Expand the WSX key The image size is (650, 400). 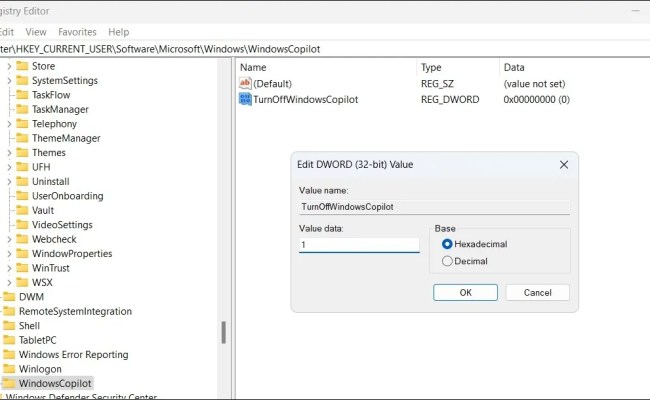pos(9,283)
